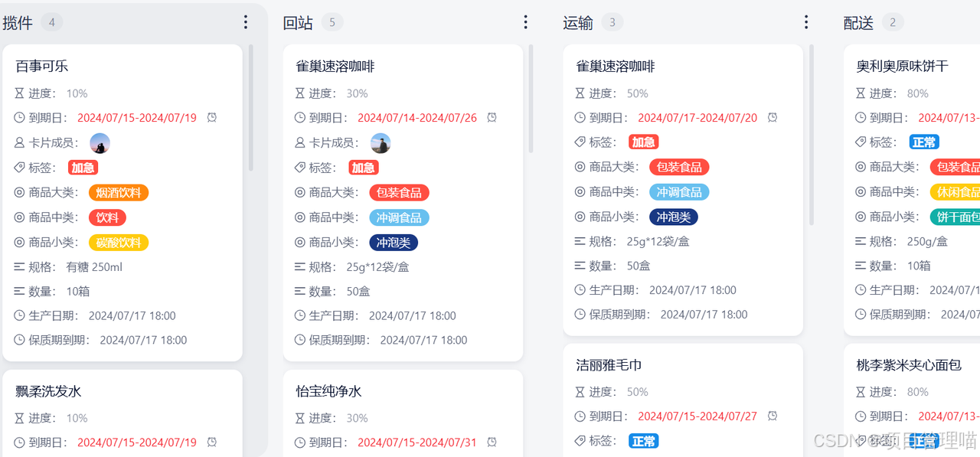Open the 桃李紫米夹心面包 card
Viewport: 980px width, 457px height.
(912, 400)
